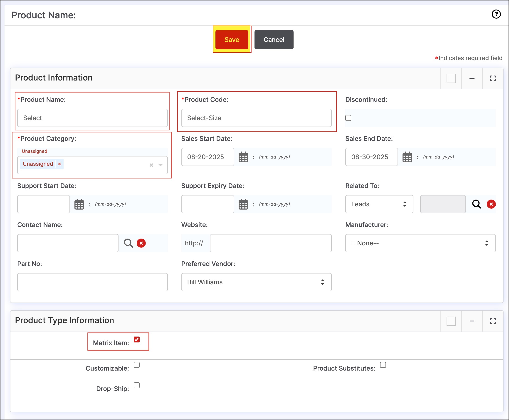Open the Sales Start Date calendar
This screenshot has height=420, width=509.
[x=243, y=157]
